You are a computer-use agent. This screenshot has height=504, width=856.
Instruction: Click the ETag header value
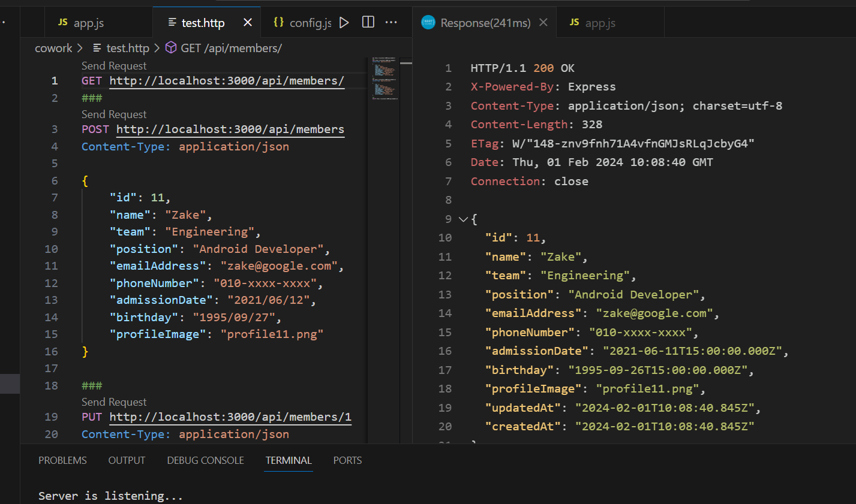click(x=633, y=144)
